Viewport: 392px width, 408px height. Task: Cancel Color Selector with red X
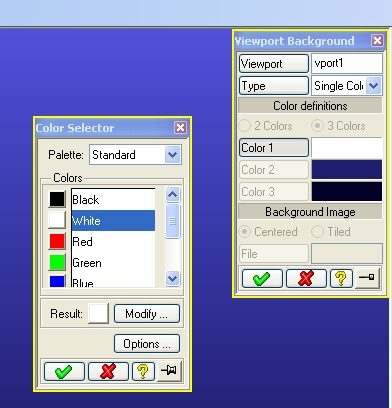[x=108, y=371]
